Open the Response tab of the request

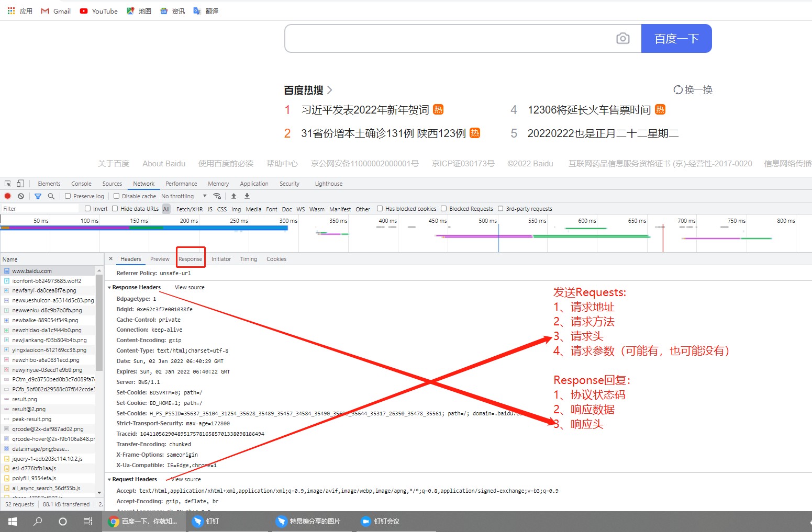(190, 259)
